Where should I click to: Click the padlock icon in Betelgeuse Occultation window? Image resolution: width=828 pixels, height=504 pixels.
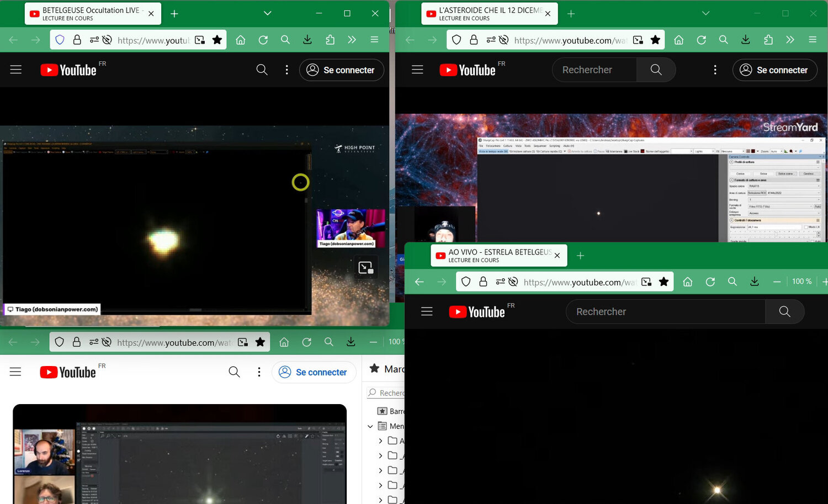pos(77,40)
